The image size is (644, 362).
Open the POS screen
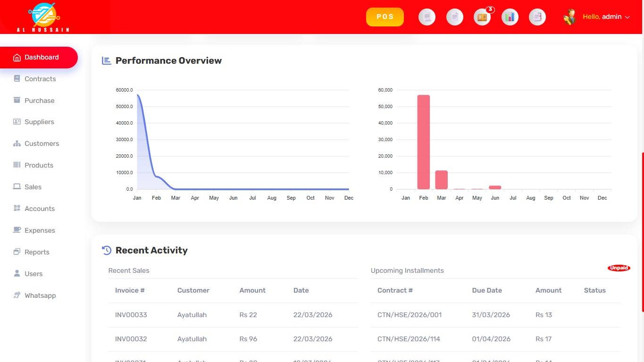(385, 17)
